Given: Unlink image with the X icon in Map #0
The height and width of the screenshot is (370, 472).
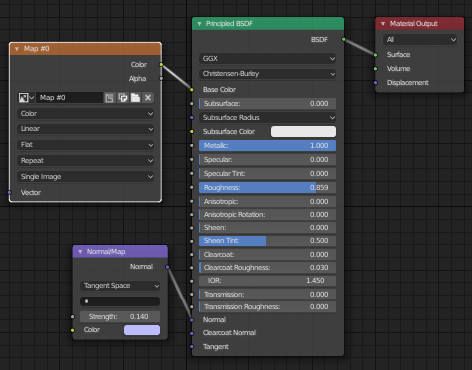Looking at the screenshot, I should click(148, 98).
